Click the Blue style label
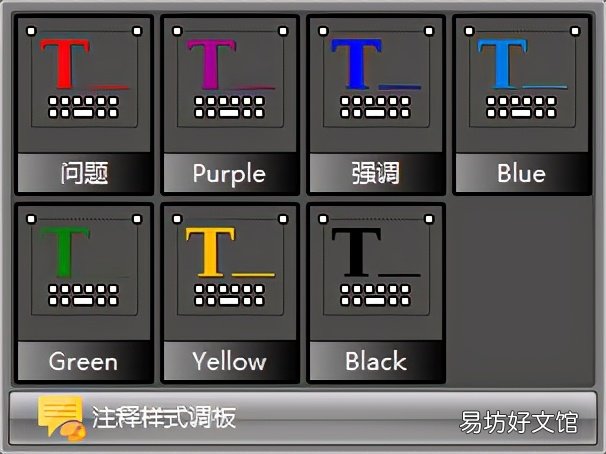The image size is (606, 454). coord(522,173)
